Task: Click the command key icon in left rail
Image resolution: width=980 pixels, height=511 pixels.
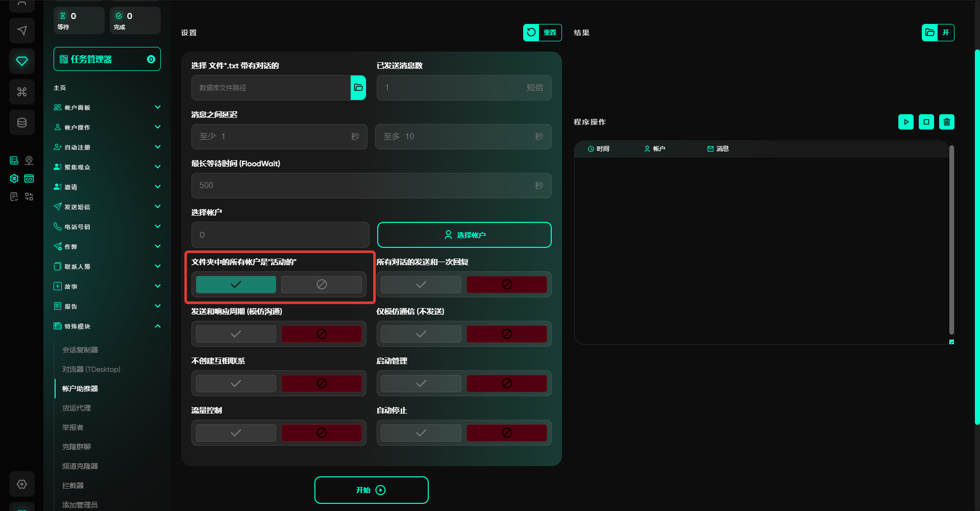Action: [22, 92]
